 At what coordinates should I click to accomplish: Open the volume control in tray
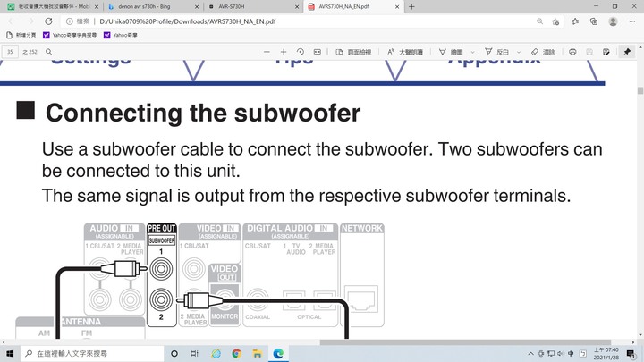(561, 353)
